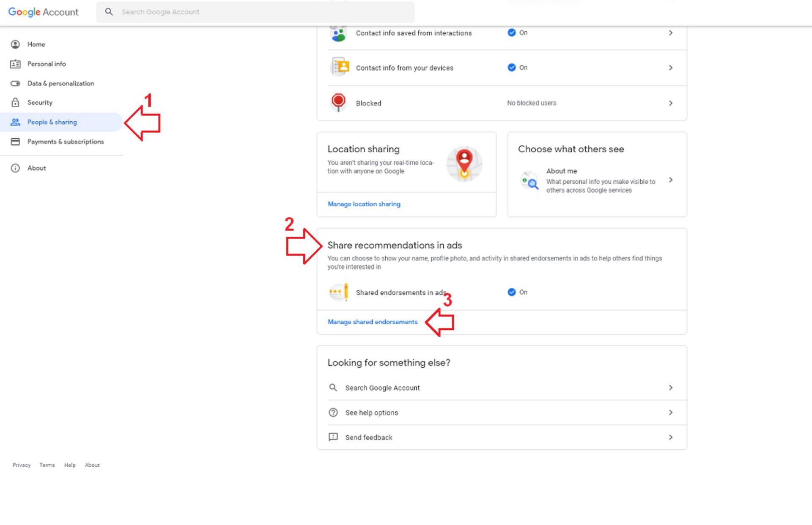
Task: Click the Search Google Account input field
Action: [262, 12]
